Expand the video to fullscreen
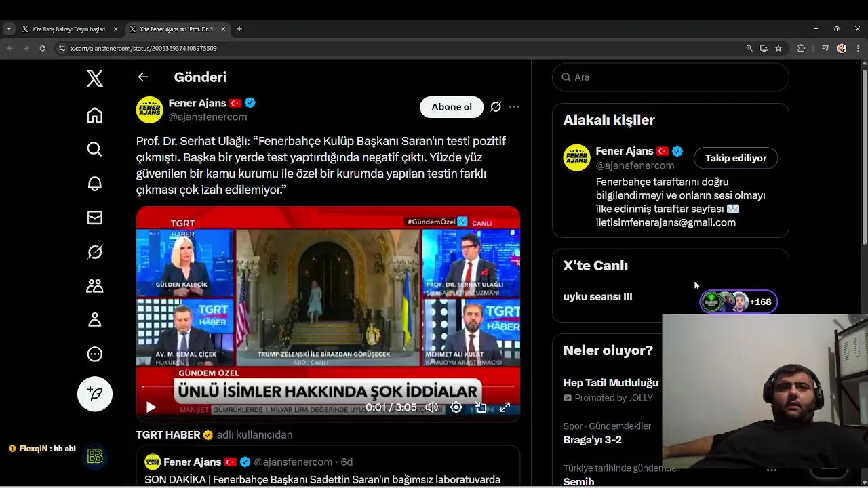 click(x=505, y=407)
